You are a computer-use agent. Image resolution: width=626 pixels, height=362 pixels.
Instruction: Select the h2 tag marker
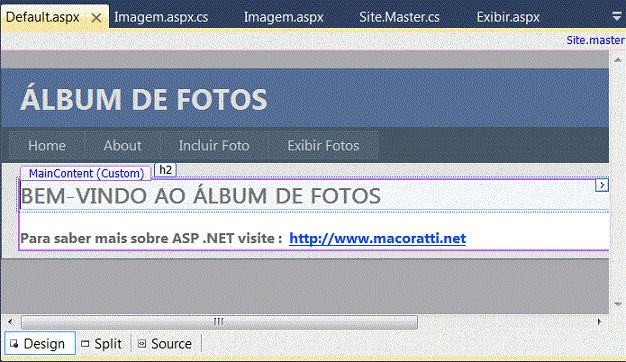[x=165, y=170]
